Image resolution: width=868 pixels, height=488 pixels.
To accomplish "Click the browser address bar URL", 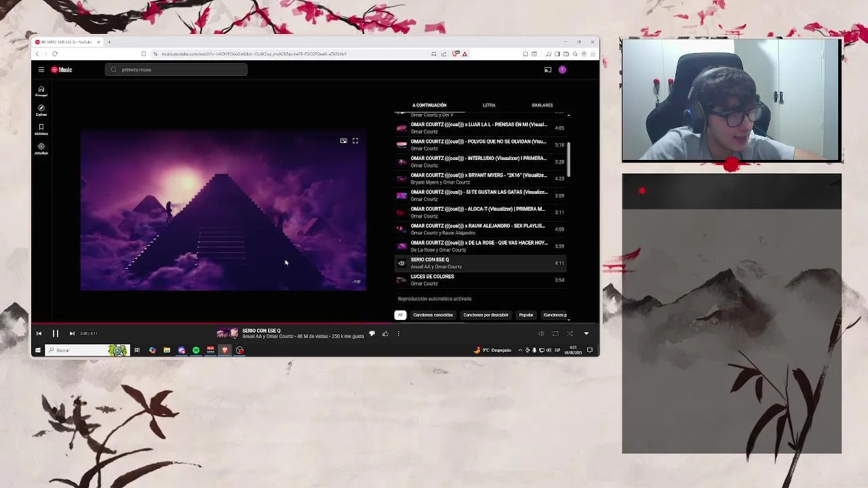I will tap(254, 54).
